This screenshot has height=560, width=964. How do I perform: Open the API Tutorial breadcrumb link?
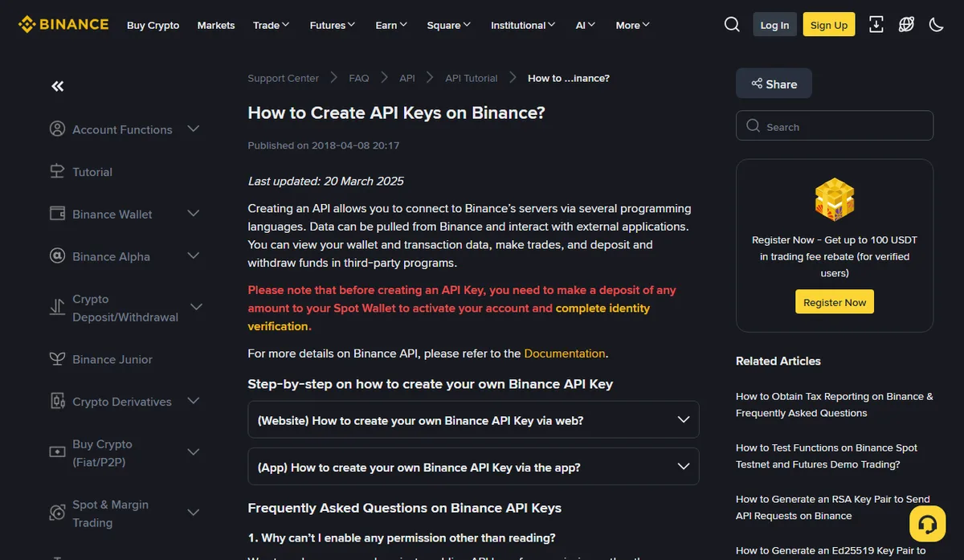[472, 78]
